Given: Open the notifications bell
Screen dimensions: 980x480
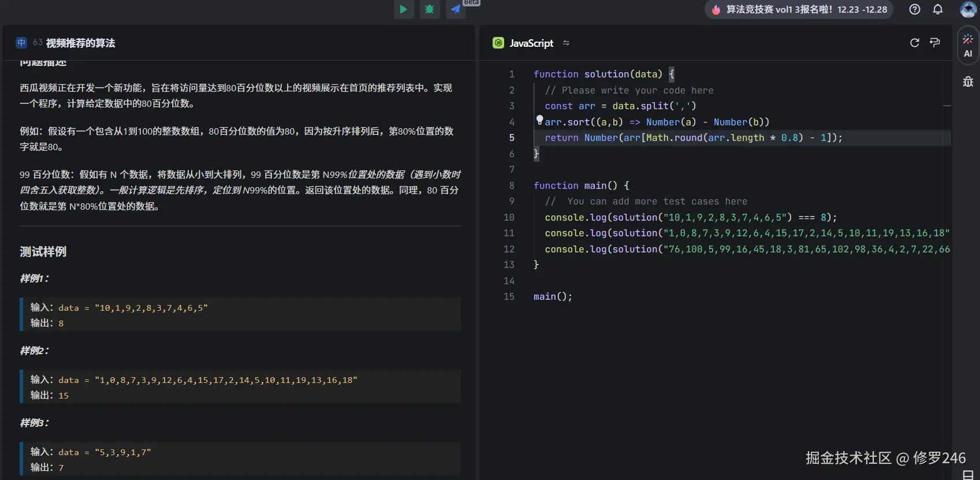Looking at the screenshot, I should coord(938,9).
